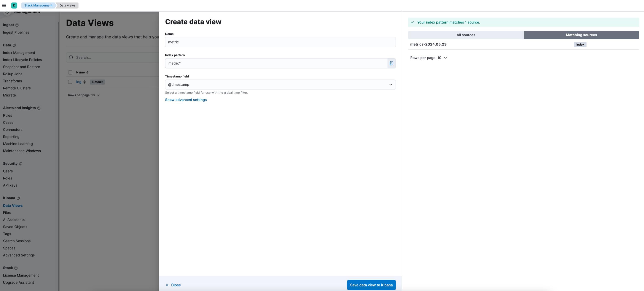Go to Rollup Jobs
The width and height of the screenshot is (644, 291).
point(13,74)
